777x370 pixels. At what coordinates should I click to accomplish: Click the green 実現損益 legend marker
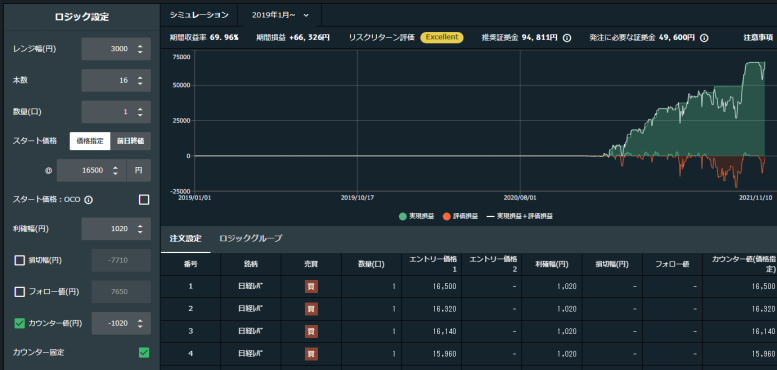point(403,216)
